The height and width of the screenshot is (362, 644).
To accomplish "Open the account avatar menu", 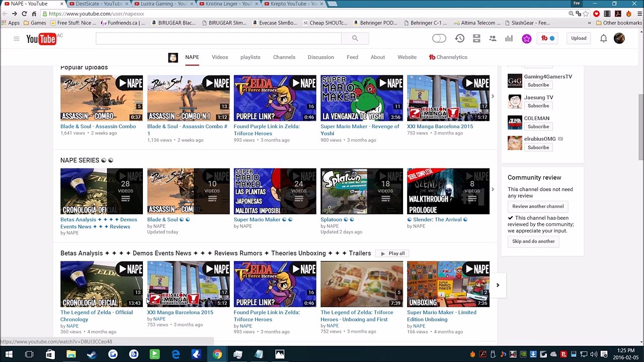I will [x=619, y=38].
